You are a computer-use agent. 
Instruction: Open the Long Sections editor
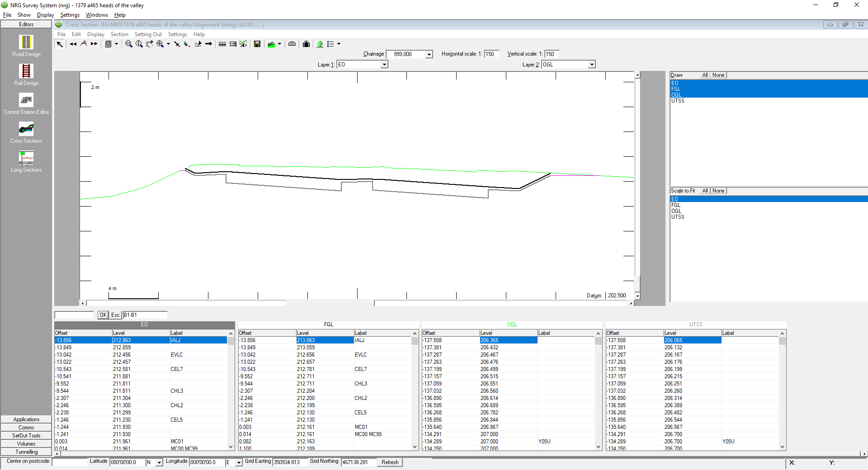[26, 161]
